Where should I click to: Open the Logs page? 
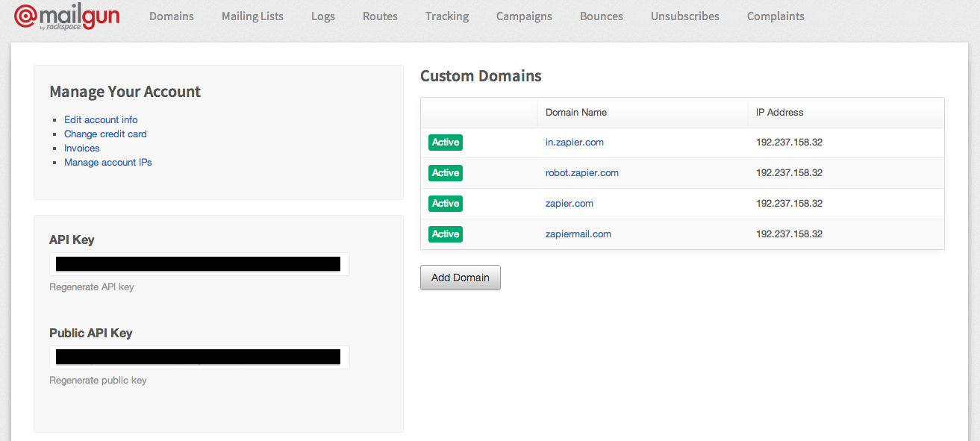[323, 16]
